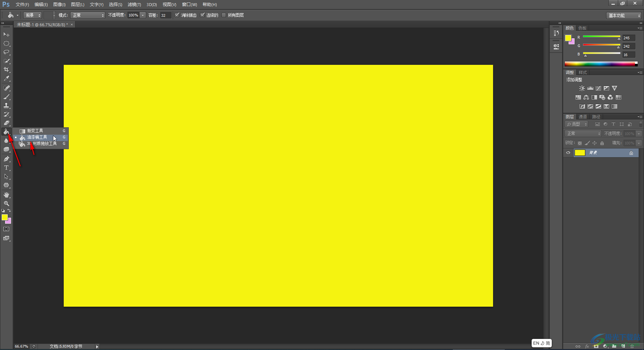Select the History Brush tool
Image resolution: width=644 pixels, height=350 pixels.
pos(6,114)
